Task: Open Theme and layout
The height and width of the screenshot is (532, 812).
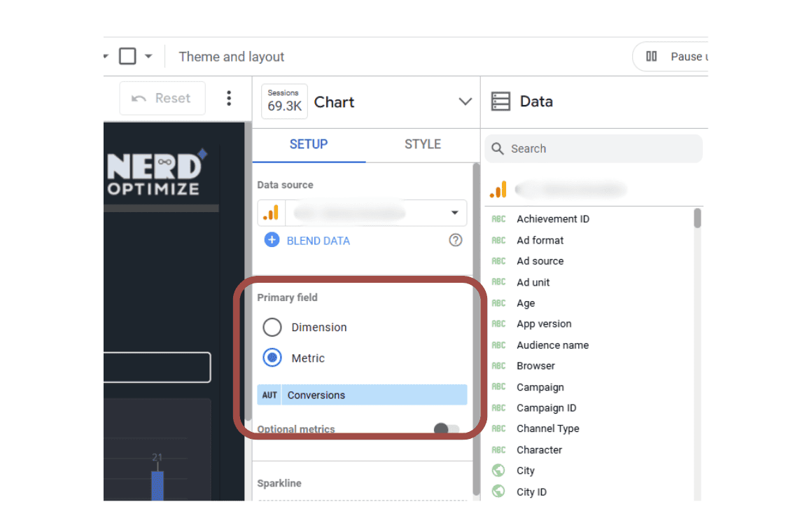Action: (x=232, y=57)
